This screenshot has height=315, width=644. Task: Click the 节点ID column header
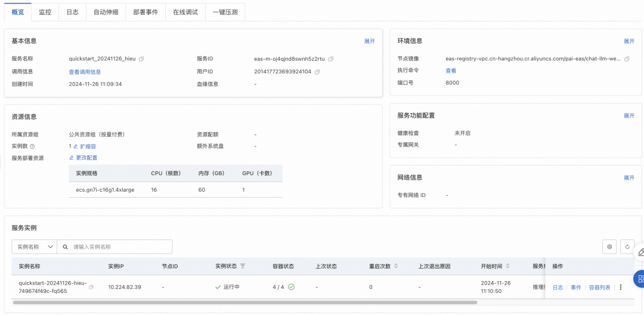pyautogui.click(x=170, y=266)
